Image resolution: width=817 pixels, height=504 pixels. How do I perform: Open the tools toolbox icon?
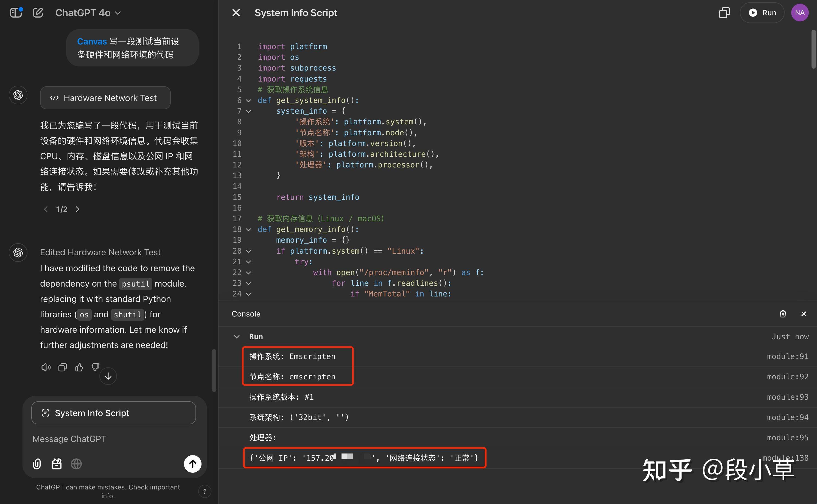[x=56, y=464]
